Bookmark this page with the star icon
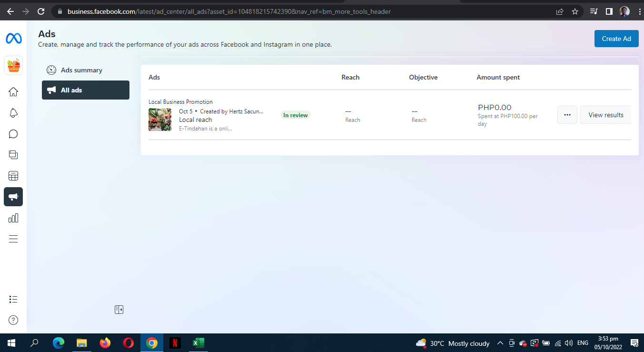 [x=575, y=11]
